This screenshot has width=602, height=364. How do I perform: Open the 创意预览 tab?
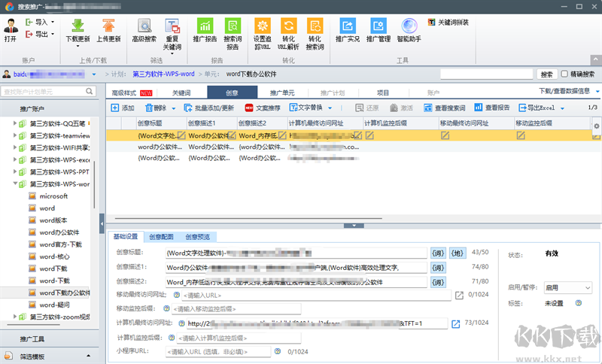pos(198,237)
